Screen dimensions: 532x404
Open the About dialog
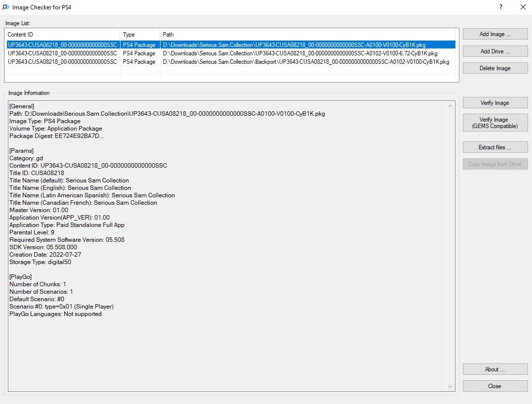pyautogui.click(x=495, y=369)
